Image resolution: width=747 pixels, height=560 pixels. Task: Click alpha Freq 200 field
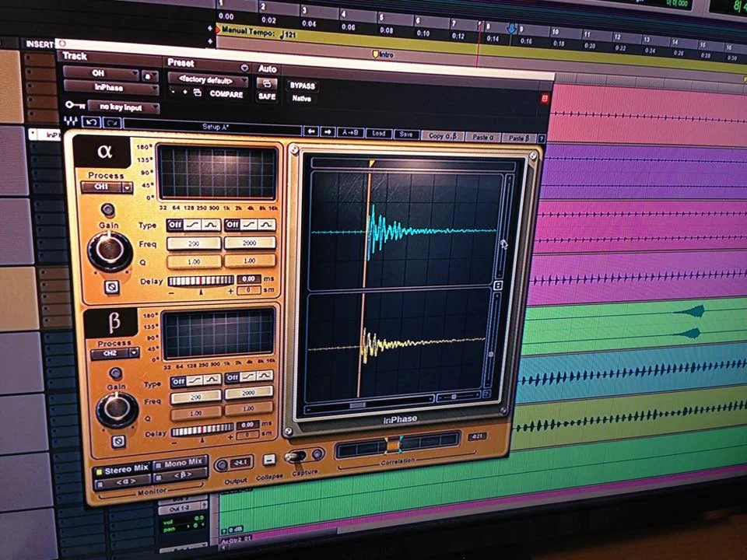click(194, 243)
